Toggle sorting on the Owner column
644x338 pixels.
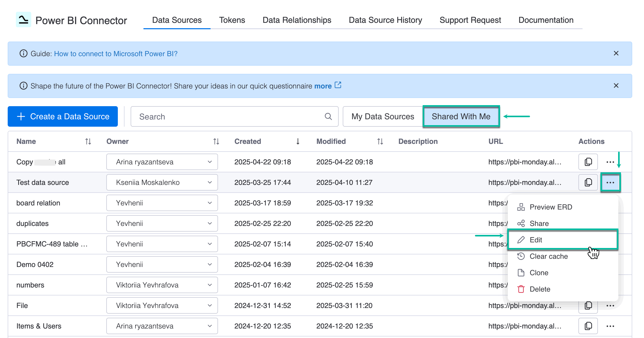click(x=216, y=141)
